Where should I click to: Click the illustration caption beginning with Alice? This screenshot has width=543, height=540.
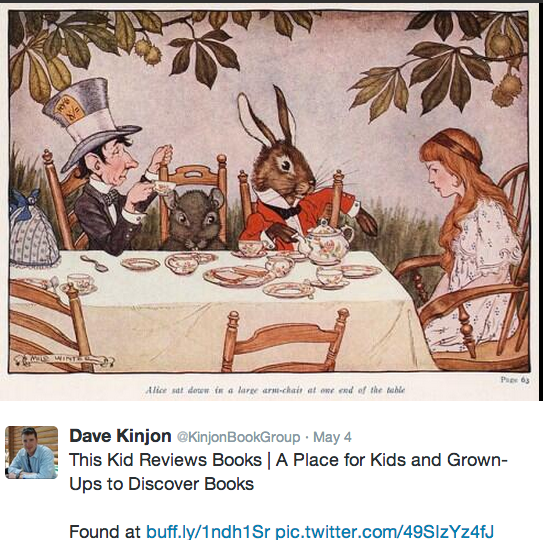coord(275,390)
